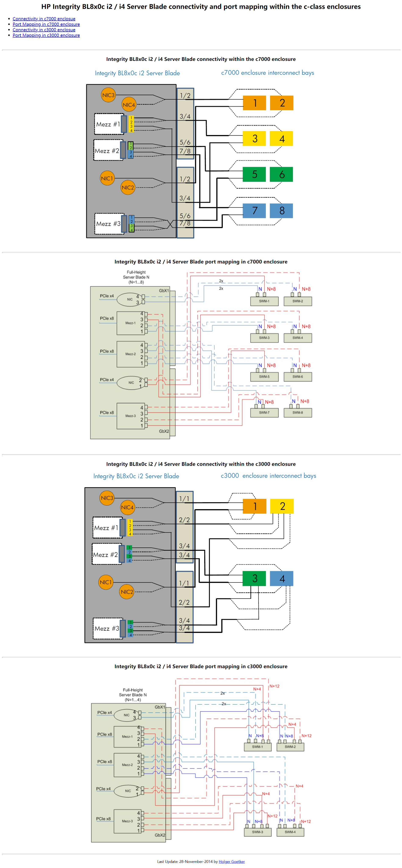Click the SWM-3 switch in c3000 port mapping

pyautogui.click(x=258, y=832)
